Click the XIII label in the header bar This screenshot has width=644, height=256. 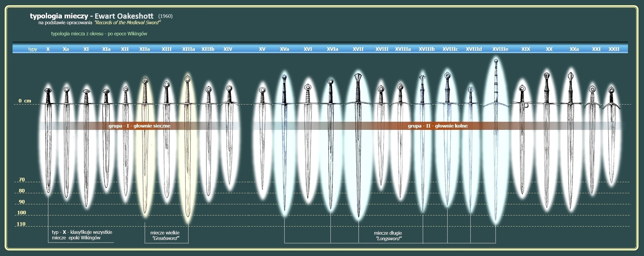[166, 49]
